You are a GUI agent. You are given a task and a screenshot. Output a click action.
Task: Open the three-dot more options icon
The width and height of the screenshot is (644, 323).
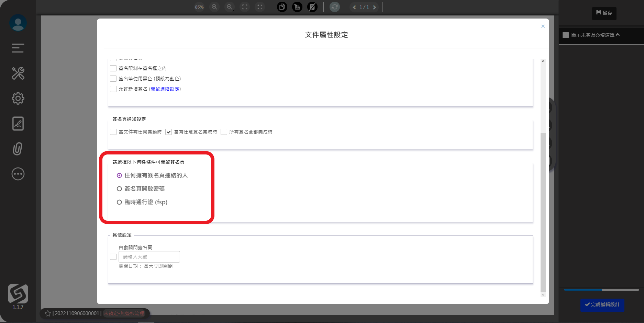pos(18,174)
